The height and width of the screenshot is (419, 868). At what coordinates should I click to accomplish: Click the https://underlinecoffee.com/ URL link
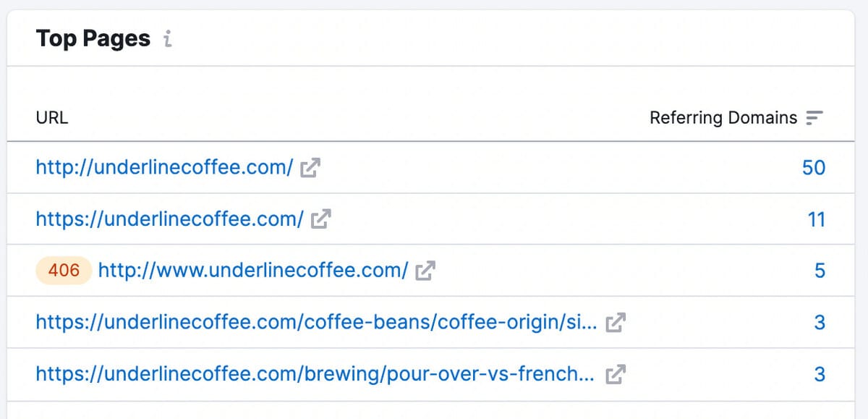(169, 219)
